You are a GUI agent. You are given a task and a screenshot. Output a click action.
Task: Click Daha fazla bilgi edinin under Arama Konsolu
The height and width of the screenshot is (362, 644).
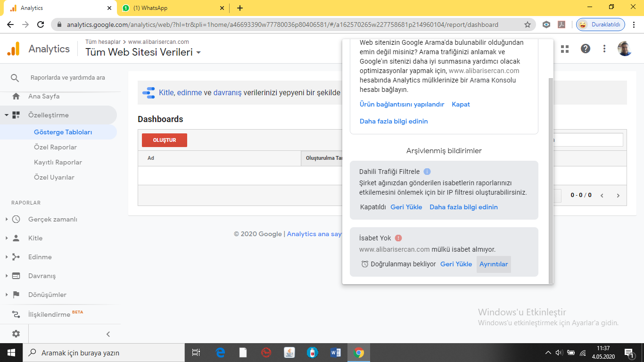tap(394, 121)
